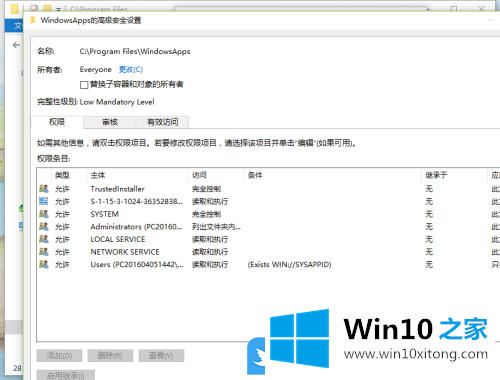Sort by the 继承于 column header
The height and width of the screenshot is (380, 500).
(x=455, y=175)
